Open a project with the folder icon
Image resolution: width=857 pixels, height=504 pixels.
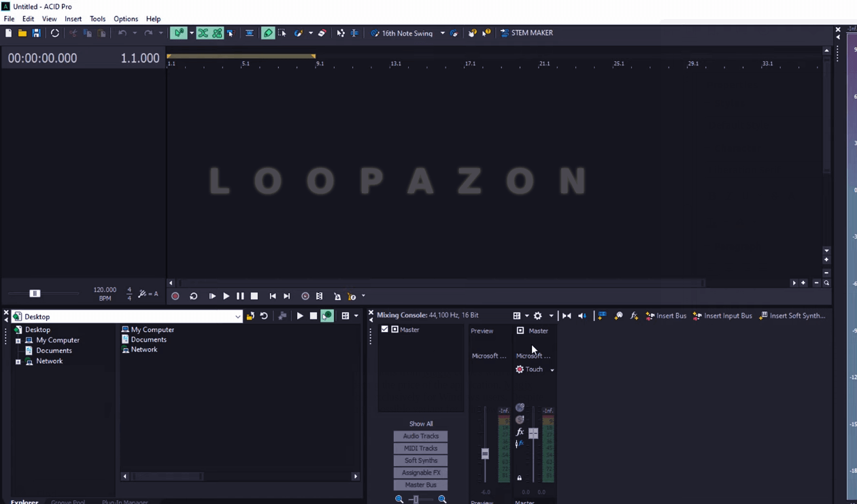click(x=22, y=33)
